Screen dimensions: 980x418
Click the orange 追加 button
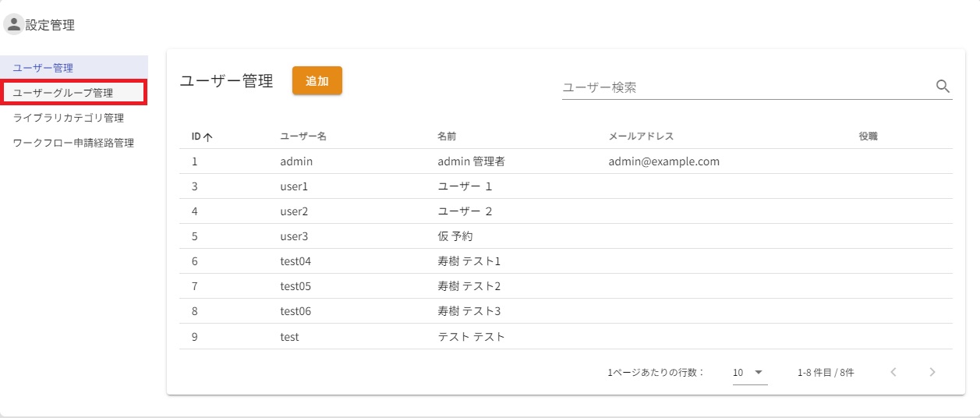317,81
